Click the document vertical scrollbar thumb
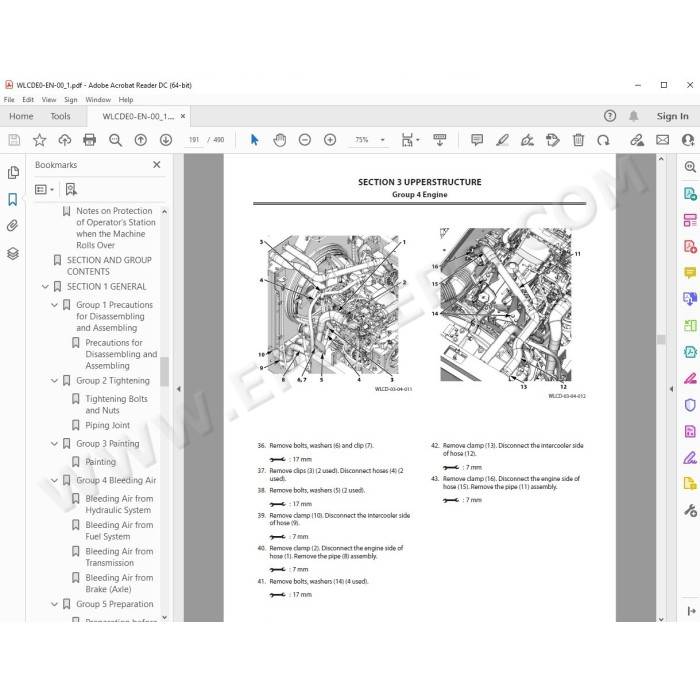The image size is (700, 700). (661, 340)
